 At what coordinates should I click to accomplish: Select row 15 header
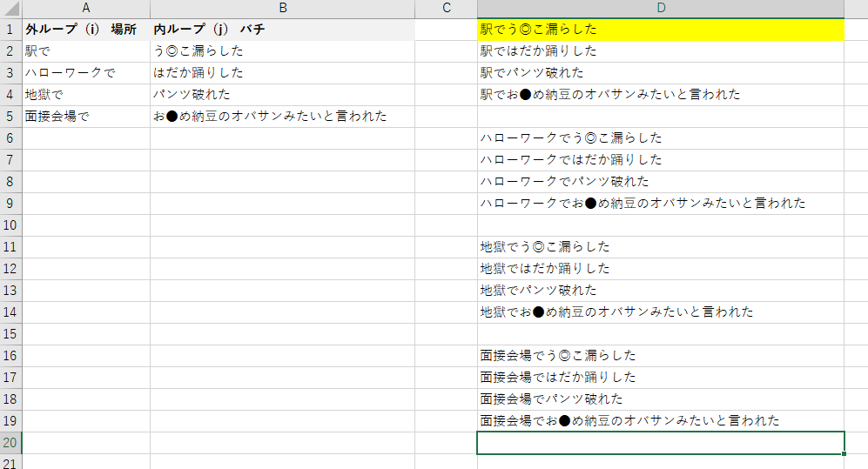[x=10, y=334]
